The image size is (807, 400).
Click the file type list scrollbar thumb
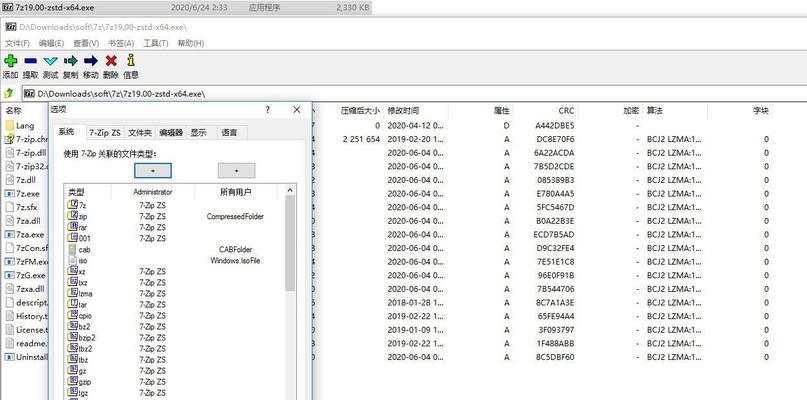290,243
